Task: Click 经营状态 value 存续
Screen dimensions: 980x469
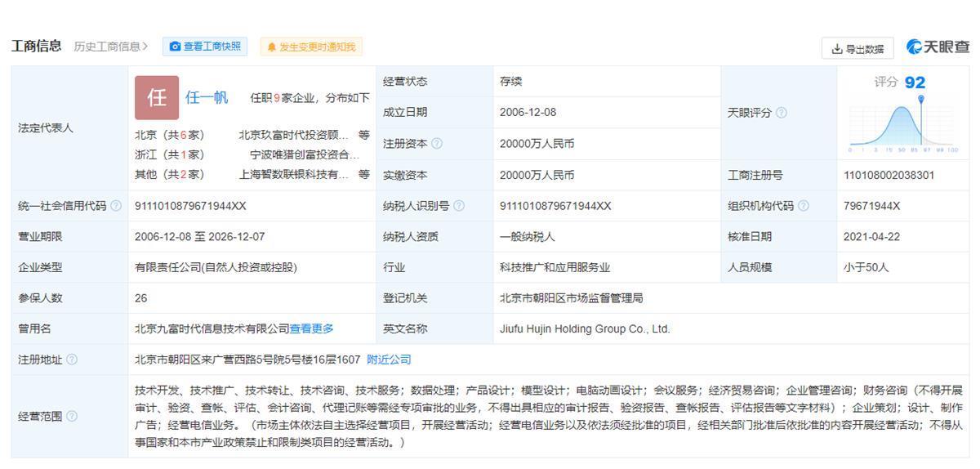Action: [511, 82]
